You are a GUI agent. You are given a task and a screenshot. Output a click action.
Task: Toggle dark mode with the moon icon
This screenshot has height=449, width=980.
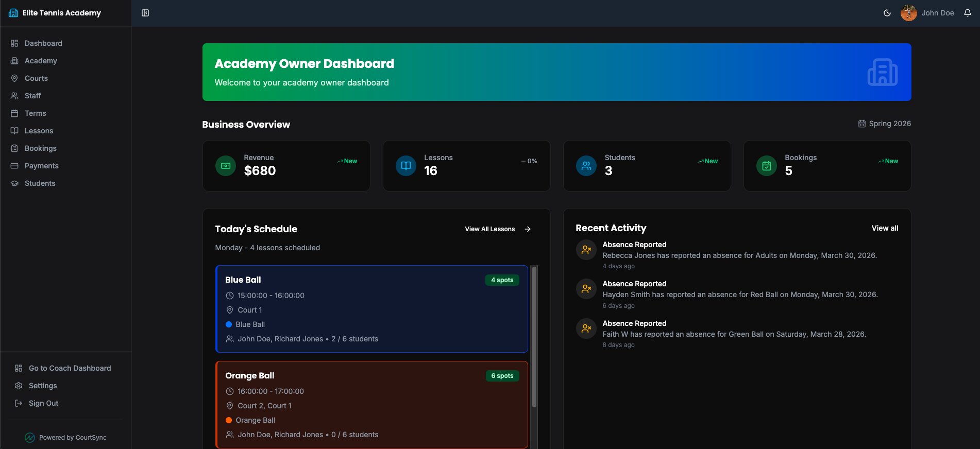coord(887,13)
